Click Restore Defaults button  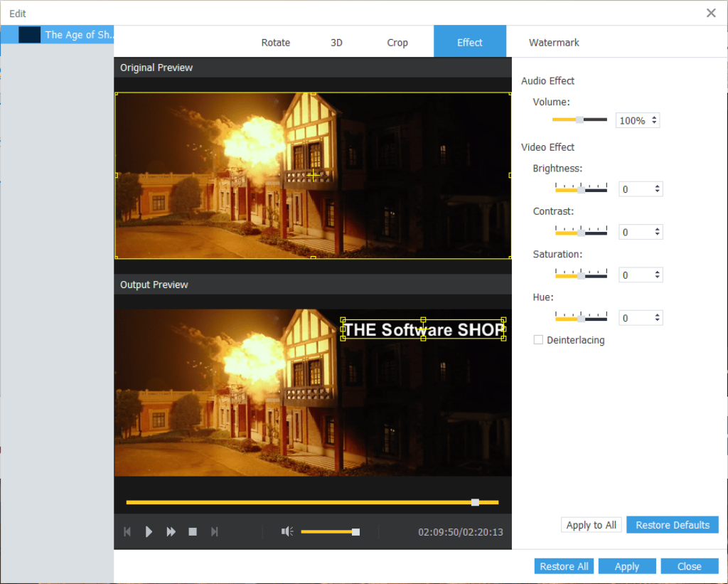click(673, 525)
